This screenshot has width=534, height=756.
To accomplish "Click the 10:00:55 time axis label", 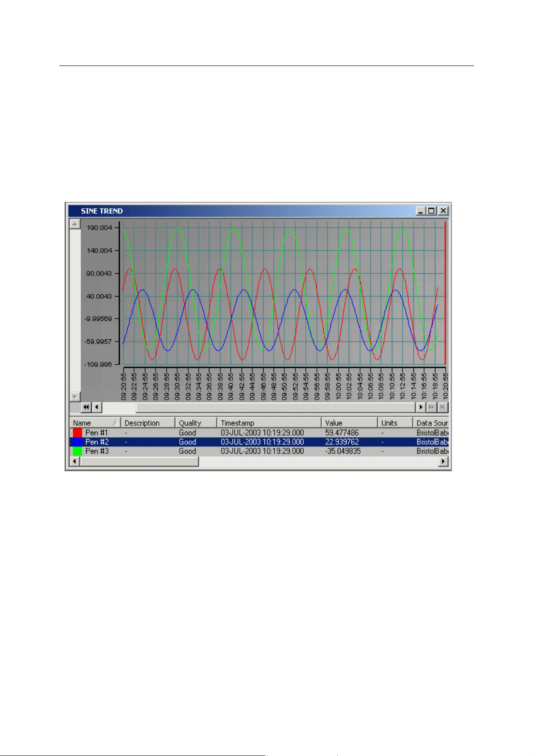I will pyautogui.click(x=339, y=386).
